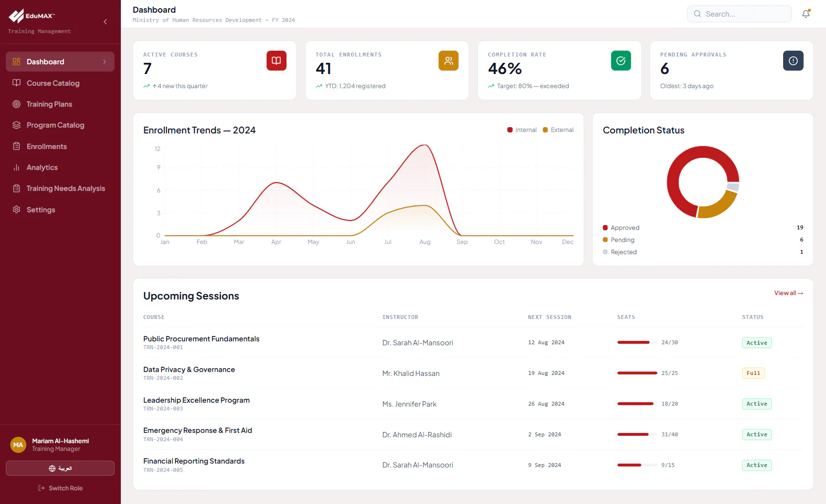Collapse the sidebar with the chevron arrow
This screenshot has width=826, height=504.
pos(105,22)
